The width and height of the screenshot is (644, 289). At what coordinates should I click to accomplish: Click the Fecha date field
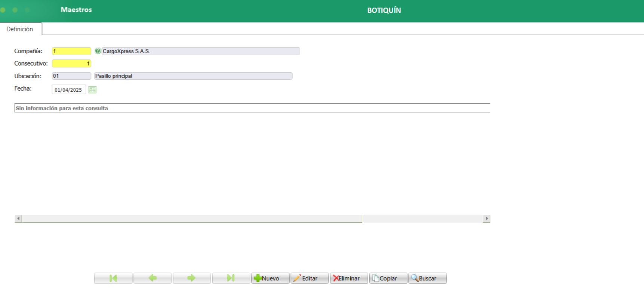point(69,89)
